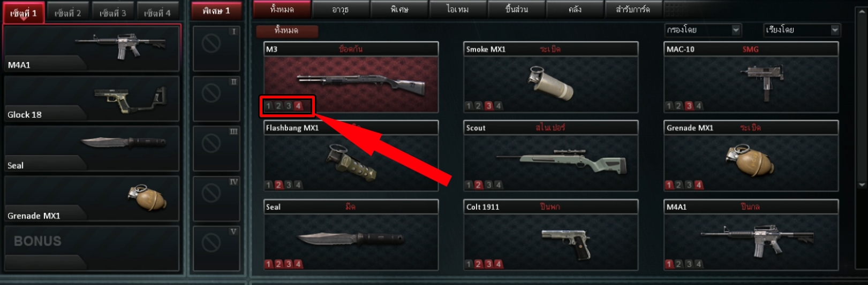This screenshot has height=285, width=868.
Task: Click the Glock 18 loadout slot
Action: pyautogui.click(x=92, y=99)
